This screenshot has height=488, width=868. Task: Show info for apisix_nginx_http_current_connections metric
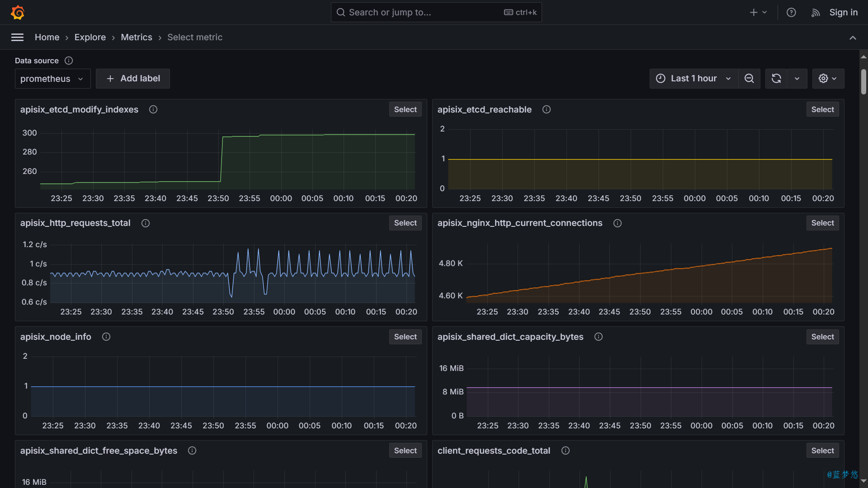point(618,223)
